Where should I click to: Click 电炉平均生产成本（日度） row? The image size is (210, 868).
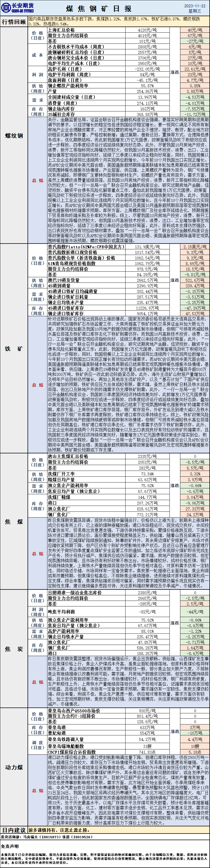tap(74, 63)
